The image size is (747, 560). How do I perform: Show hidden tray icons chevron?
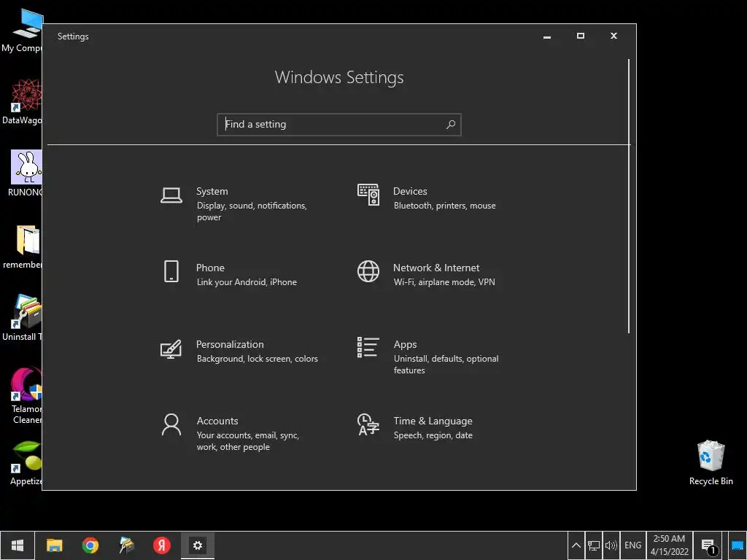coord(576,545)
